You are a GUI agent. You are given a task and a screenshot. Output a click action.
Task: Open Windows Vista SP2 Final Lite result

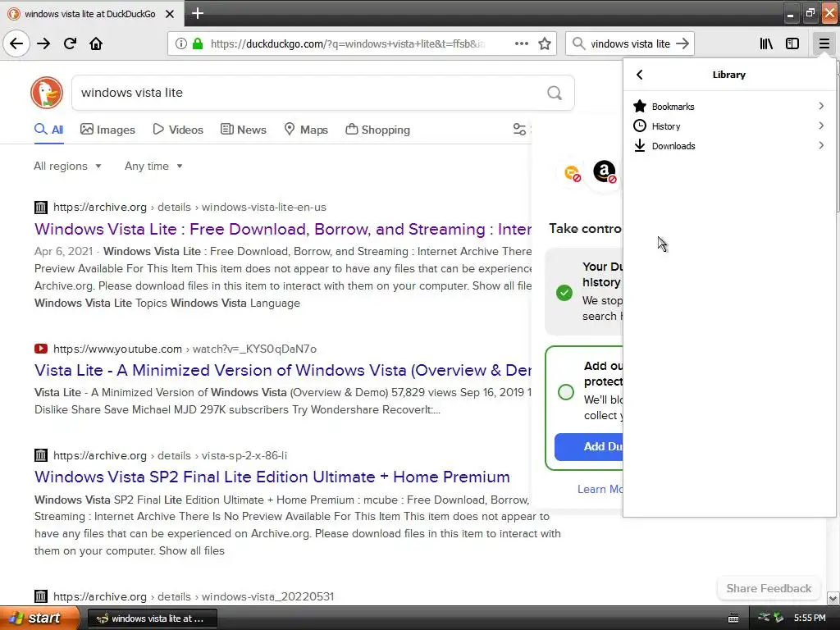pyautogui.click(x=272, y=477)
